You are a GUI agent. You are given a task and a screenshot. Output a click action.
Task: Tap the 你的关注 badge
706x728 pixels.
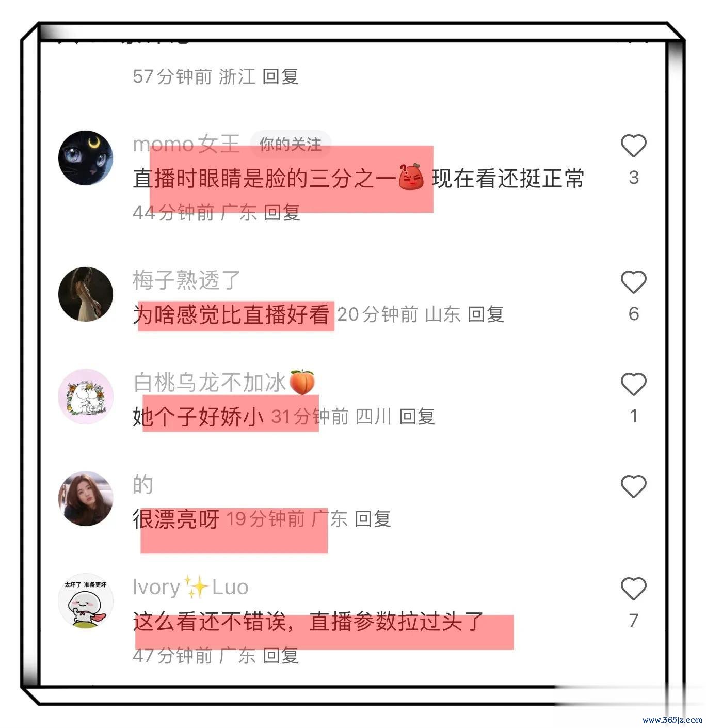[290, 144]
